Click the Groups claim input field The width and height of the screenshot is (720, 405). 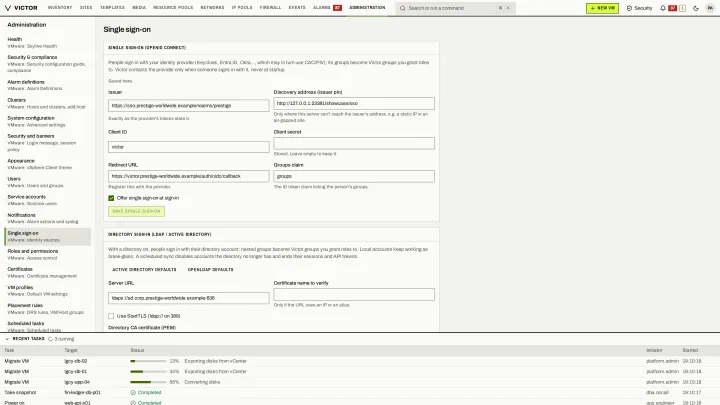(x=354, y=176)
